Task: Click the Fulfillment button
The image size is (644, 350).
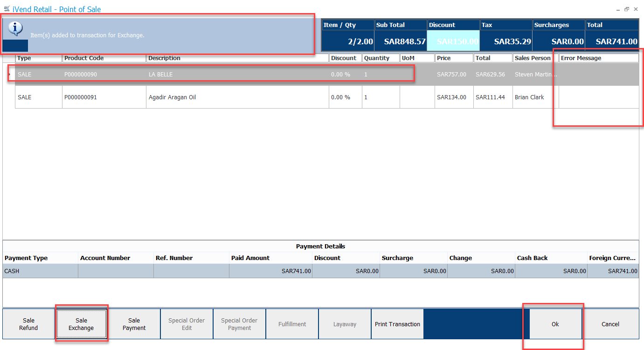Action: tap(292, 324)
